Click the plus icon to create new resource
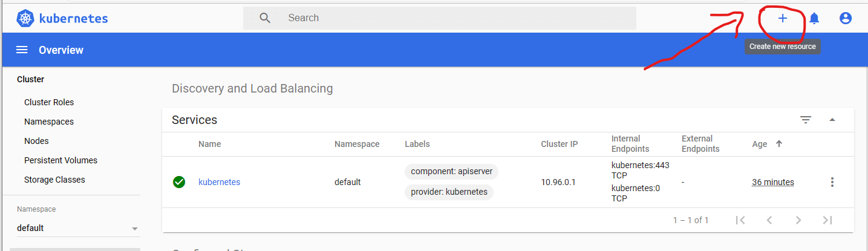 coord(783,18)
